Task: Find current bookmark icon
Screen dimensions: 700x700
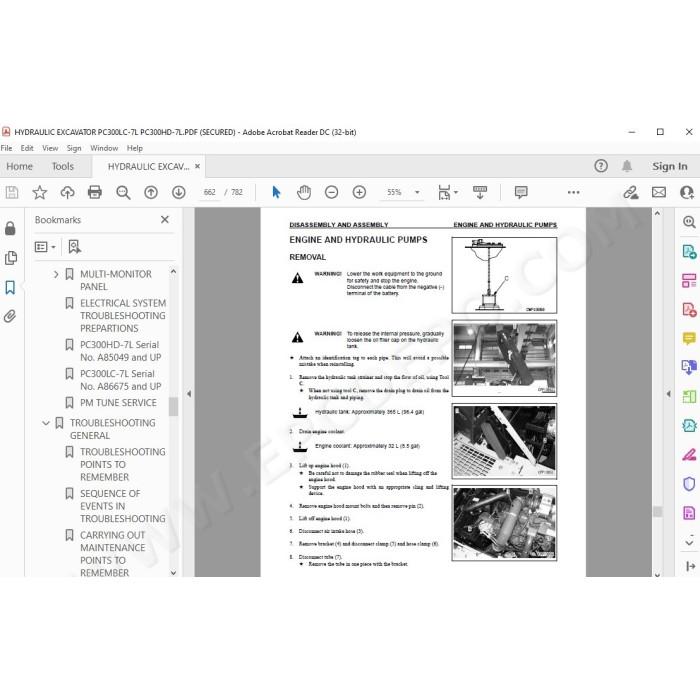Action: coord(74,247)
